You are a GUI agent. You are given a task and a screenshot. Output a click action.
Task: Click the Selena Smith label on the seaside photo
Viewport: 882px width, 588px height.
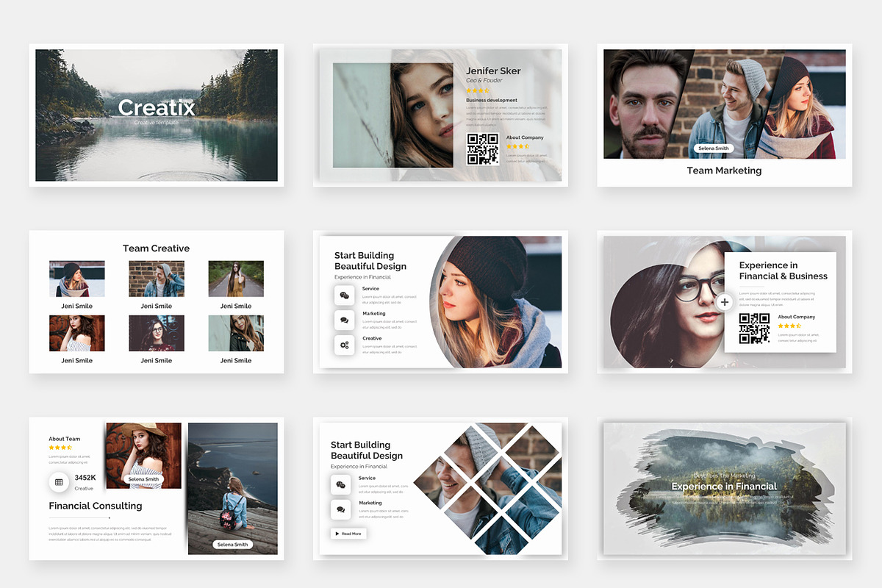pyautogui.click(x=233, y=545)
